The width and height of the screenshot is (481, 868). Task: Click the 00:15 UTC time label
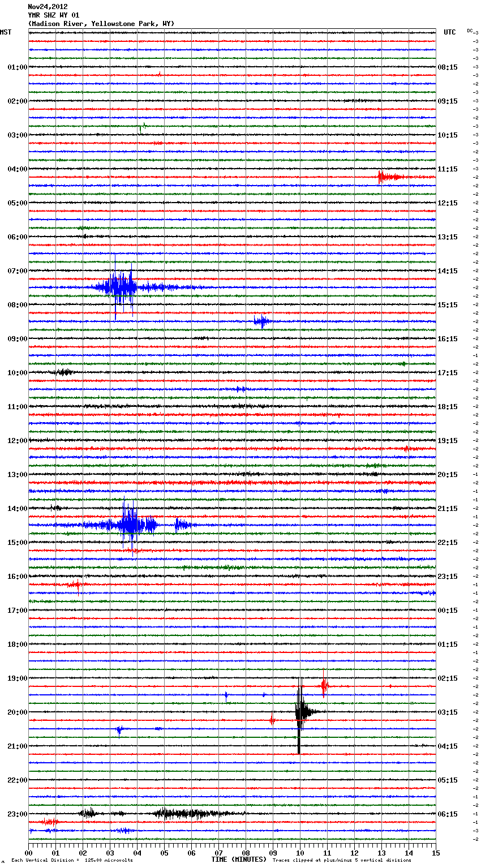(x=448, y=611)
